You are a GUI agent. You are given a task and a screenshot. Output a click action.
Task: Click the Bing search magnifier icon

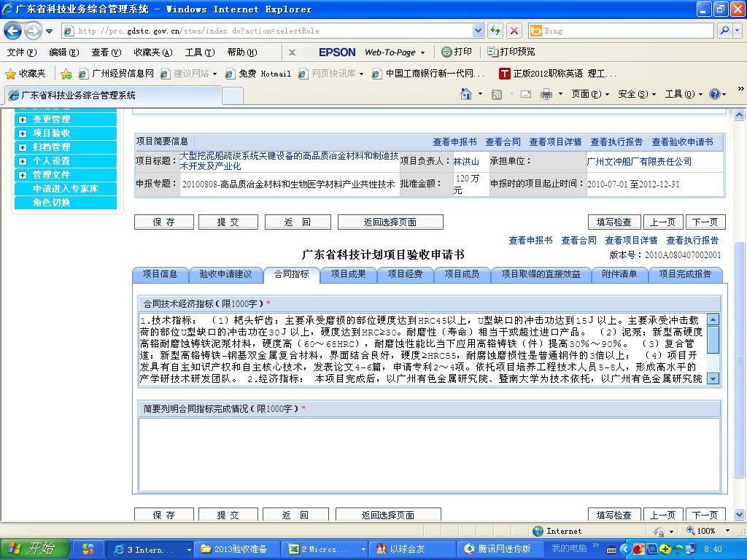tap(724, 31)
